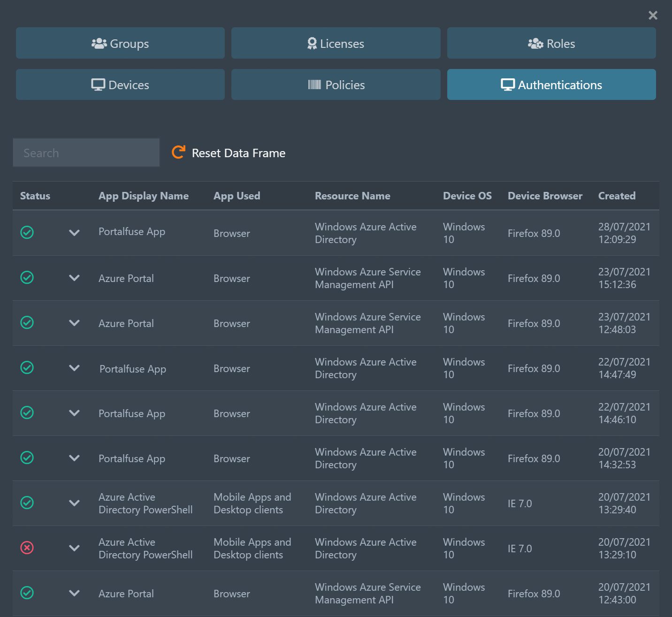Open the Groups tab

[x=120, y=43]
